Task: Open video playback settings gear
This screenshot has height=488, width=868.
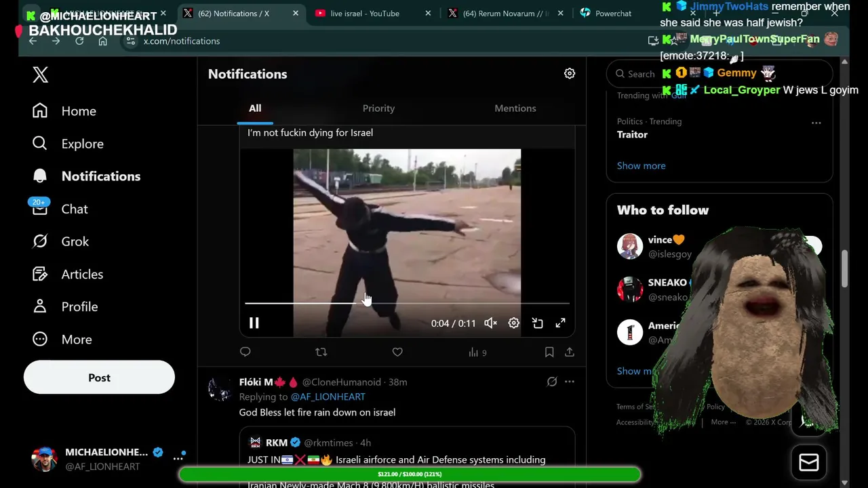Action: [514, 323]
